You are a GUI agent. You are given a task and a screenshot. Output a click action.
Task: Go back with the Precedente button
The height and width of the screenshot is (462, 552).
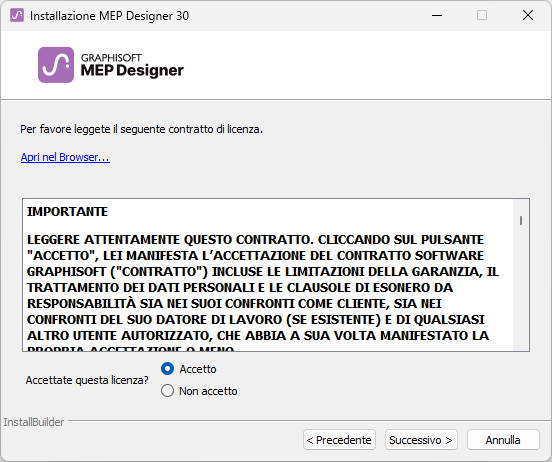pyautogui.click(x=339, y=440)
